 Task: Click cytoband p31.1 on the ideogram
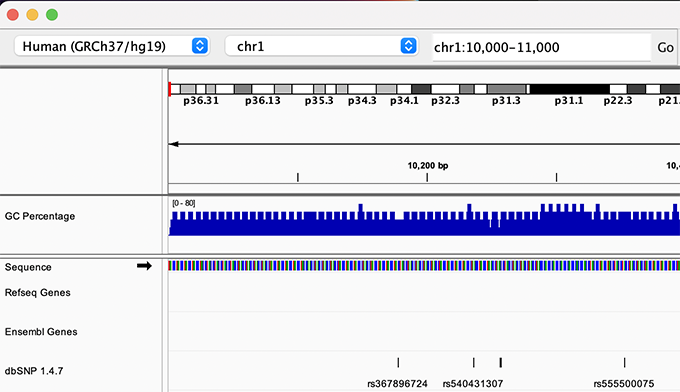[569, 89]
